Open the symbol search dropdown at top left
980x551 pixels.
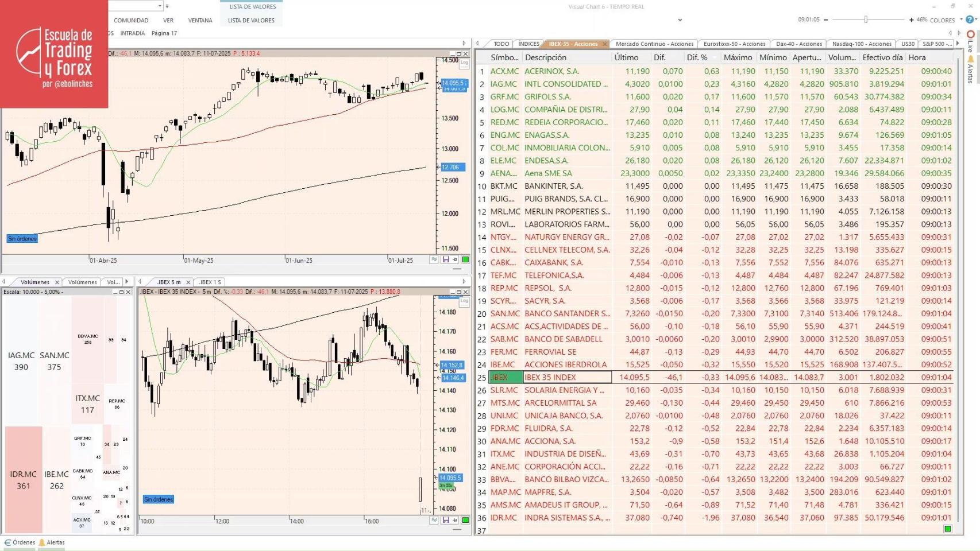pos(160,6)
